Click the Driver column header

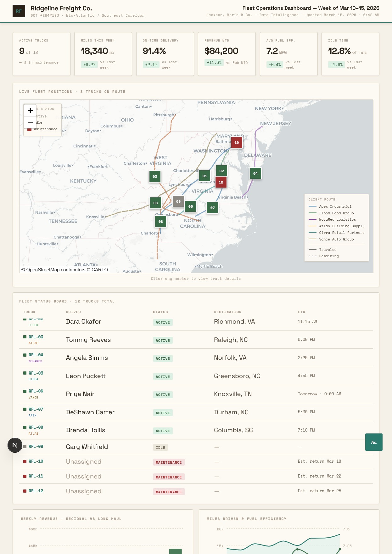point(73,312)
